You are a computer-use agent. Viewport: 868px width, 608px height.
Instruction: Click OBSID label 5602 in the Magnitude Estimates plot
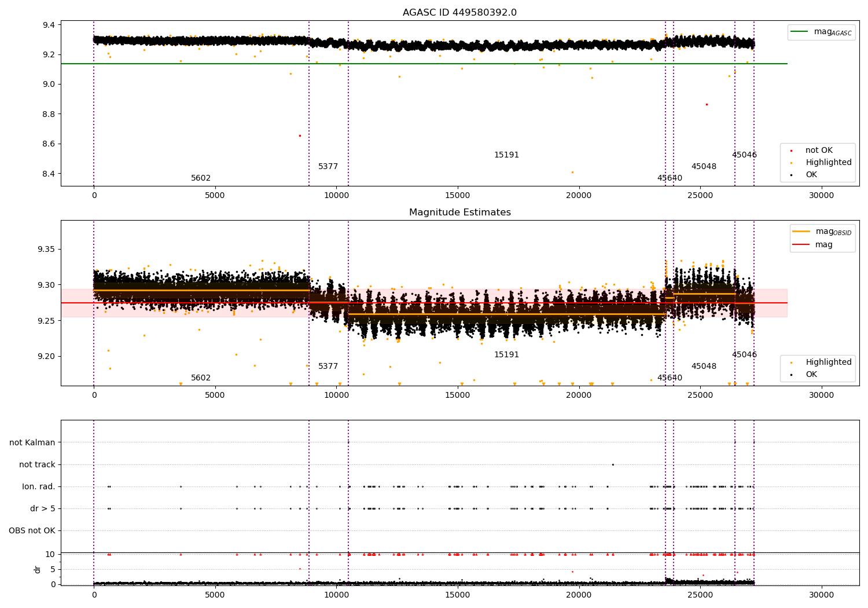tap(201, 378)
